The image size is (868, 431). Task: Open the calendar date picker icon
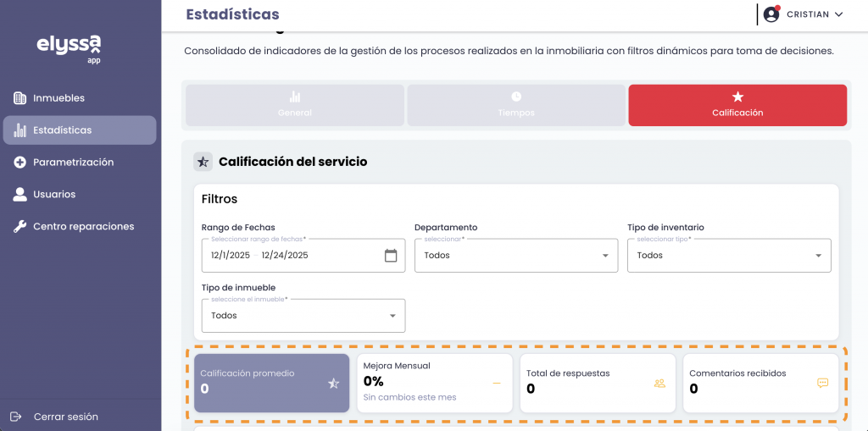click(391, 256)
